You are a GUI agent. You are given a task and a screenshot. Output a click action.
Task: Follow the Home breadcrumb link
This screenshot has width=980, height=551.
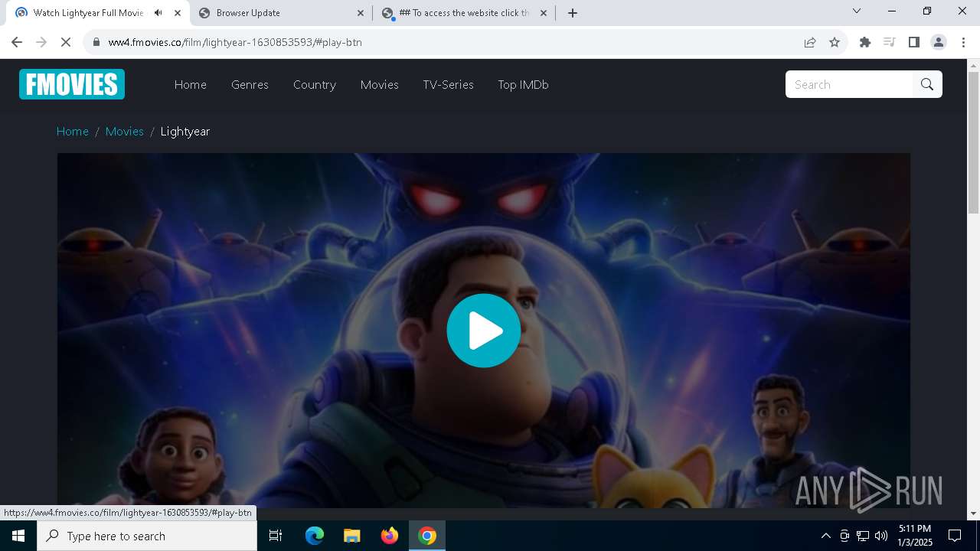click(x=73, y=132)
